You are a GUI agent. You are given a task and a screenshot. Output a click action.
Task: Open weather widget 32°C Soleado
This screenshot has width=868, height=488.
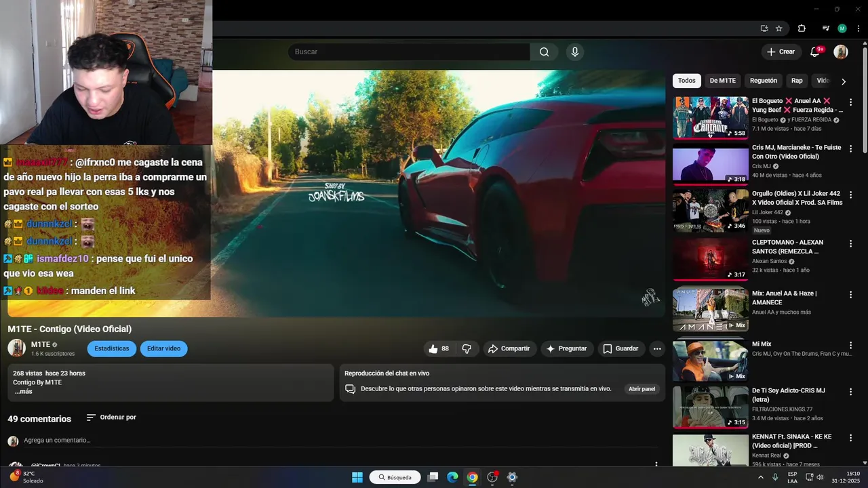coord(26,477)
